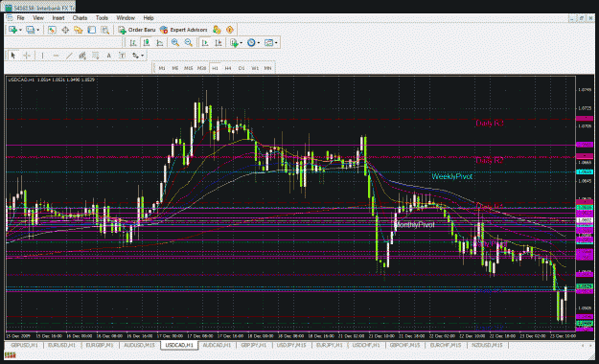
Task: Open the Periodicity clock icon
Action: [x=251, y=43]
